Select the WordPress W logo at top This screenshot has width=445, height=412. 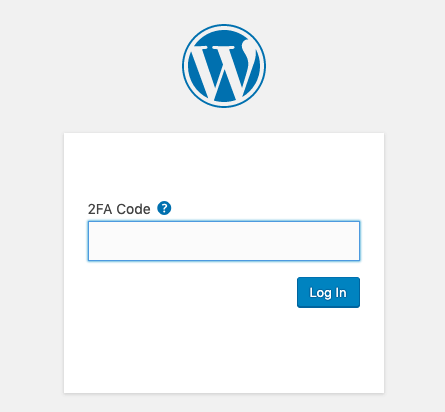pyautogui.click(x=224, y=66)
